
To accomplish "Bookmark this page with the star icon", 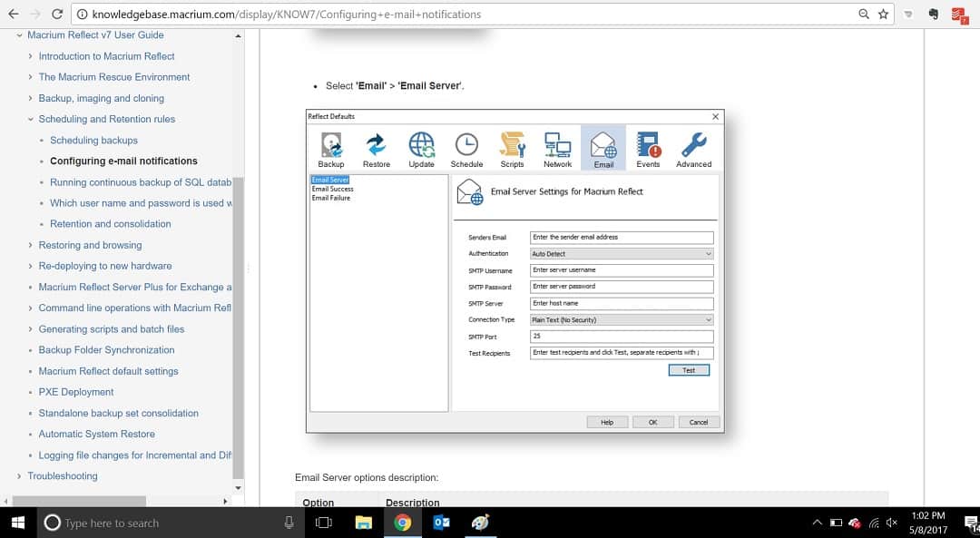I will click(x=883, y=14).
